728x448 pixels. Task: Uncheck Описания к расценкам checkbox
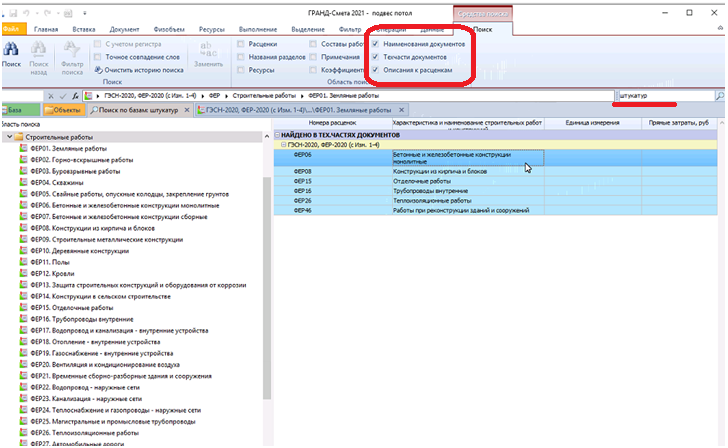376,70
